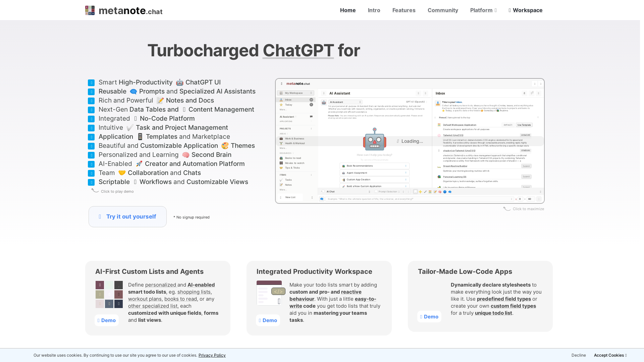Expand Agent Assignment prompt options

click(406, 173)
